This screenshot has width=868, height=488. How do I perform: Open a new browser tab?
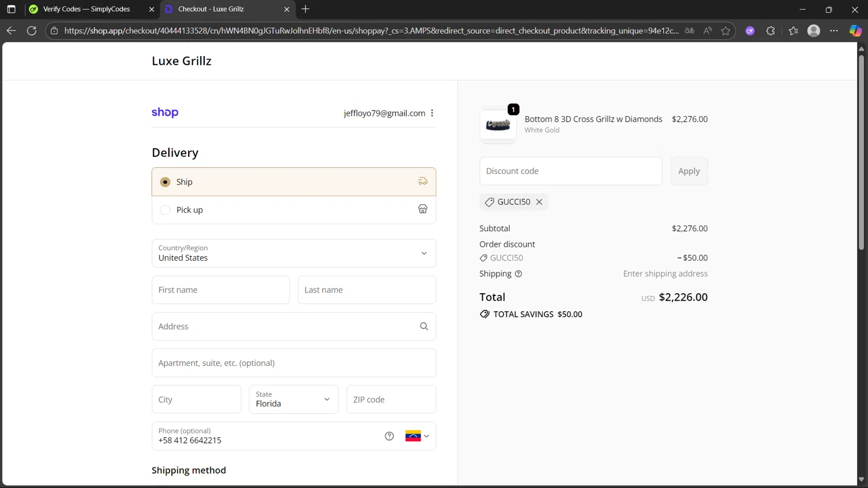pos(306,9)
